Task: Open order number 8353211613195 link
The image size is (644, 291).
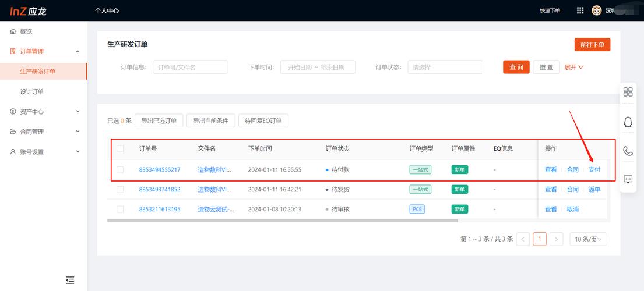Action: click(x=160, y=209)
